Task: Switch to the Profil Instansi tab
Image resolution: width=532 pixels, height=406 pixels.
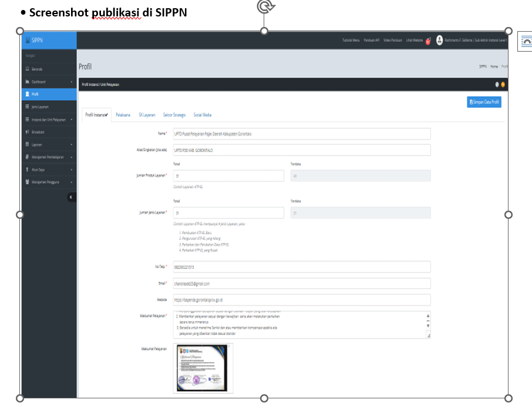Action: (x=97, y=115)
